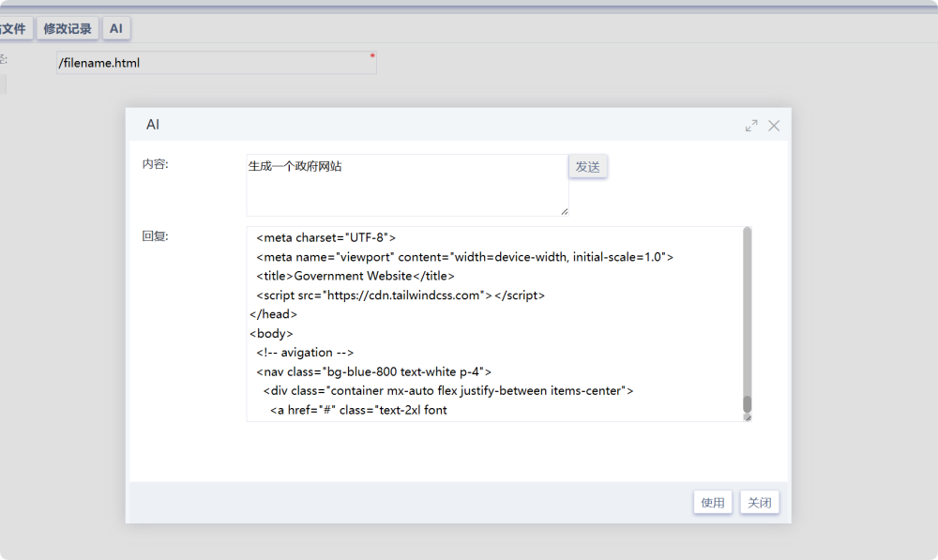This screenshot has width=938, height=560.
Task: Click the 发送 send button
Action: pyautogui.click(x=588, y=166)
